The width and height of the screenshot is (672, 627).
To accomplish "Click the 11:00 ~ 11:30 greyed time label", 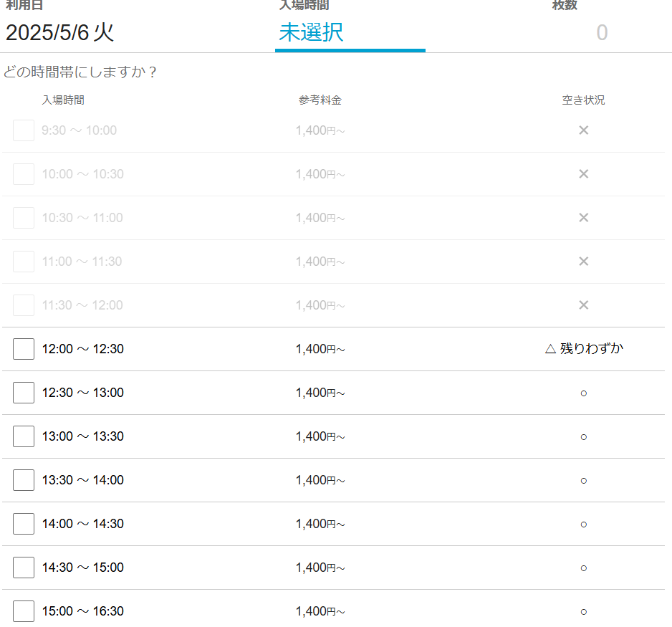I will click(82, 262).
